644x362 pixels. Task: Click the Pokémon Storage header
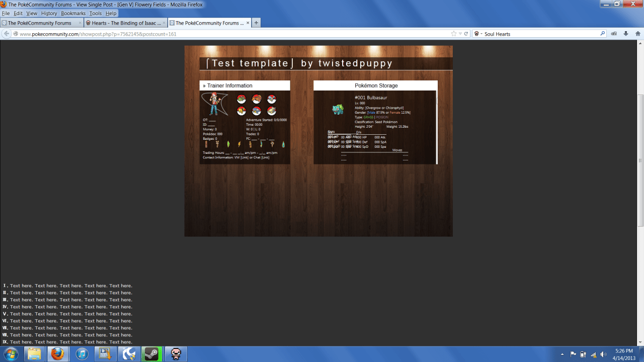click(x=376, y=85)
